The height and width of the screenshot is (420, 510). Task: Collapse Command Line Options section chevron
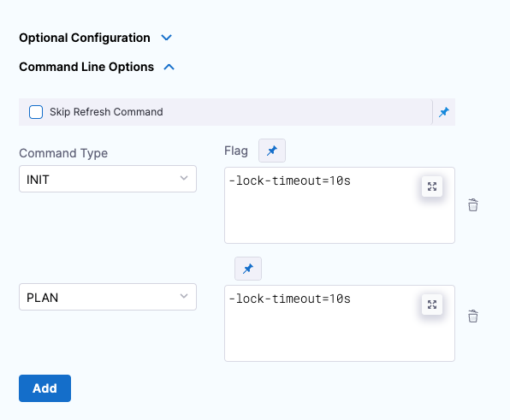click(x=169, y=67)
